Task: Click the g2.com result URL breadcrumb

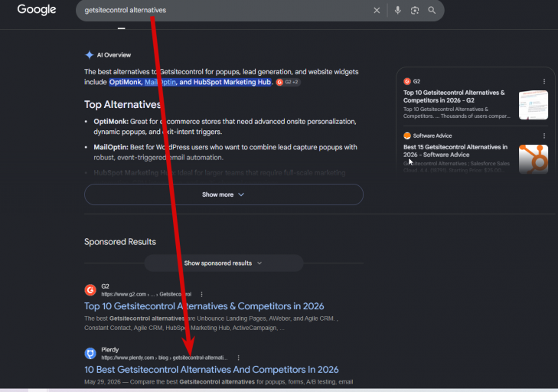Action: [146, 295]
